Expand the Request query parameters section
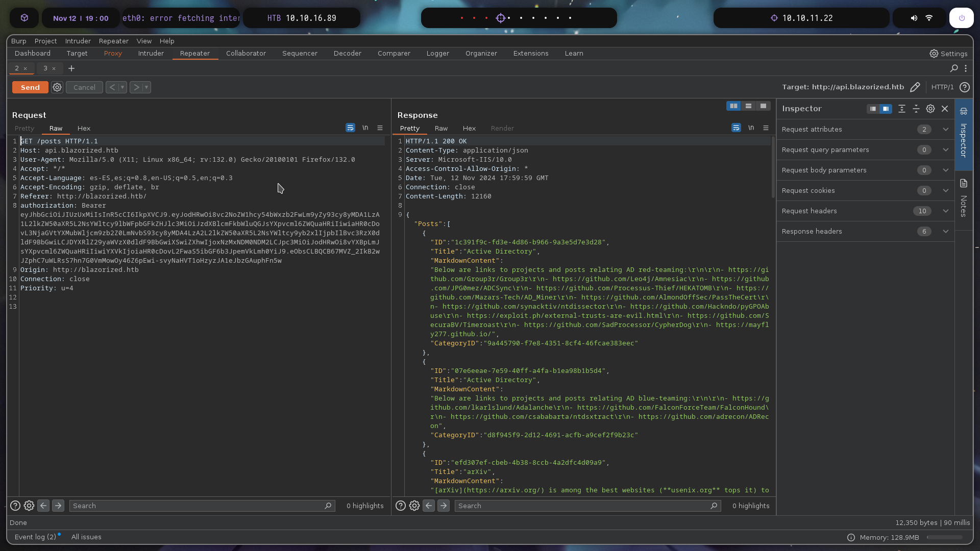The height and width of the screenshot is (551, 980). [866, 150]
